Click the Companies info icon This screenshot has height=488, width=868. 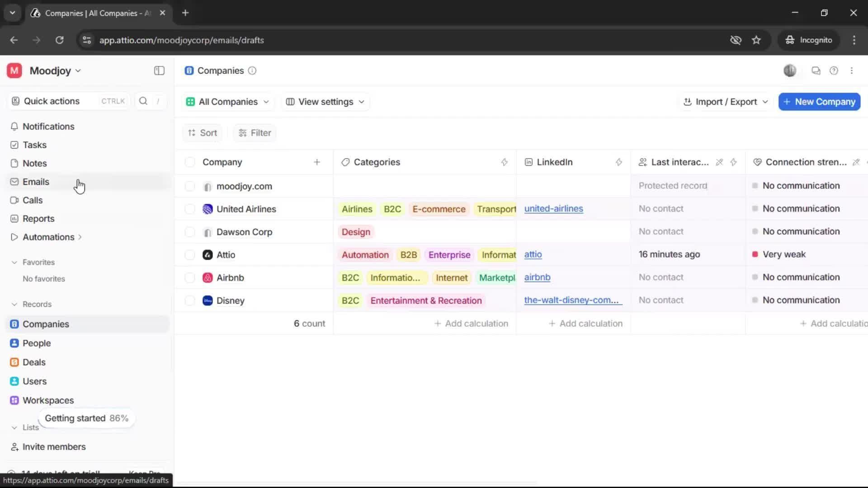pyautogui.click(x=252, y=70)
